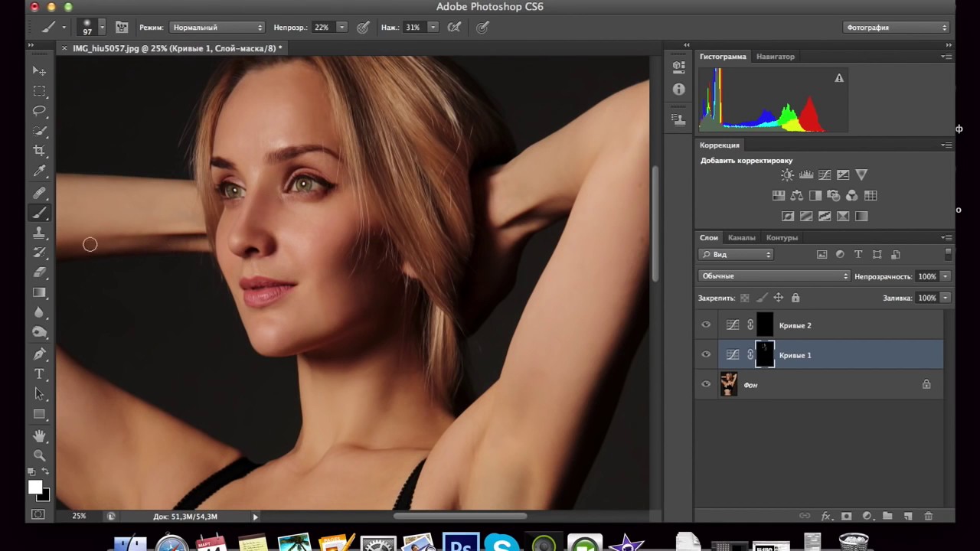Select the Hand tool
This screenshot has height=551, width=980.
[39, 435]
